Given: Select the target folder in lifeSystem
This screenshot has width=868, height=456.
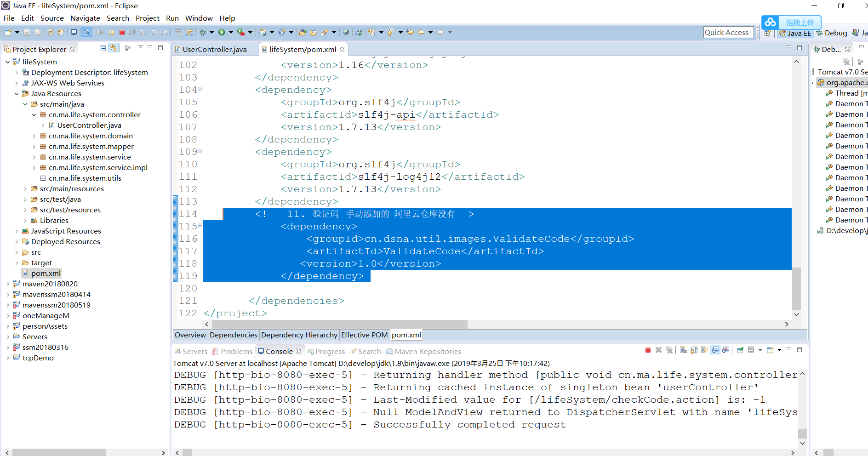Looking at the screenshot, I should [x=41, y=262].
